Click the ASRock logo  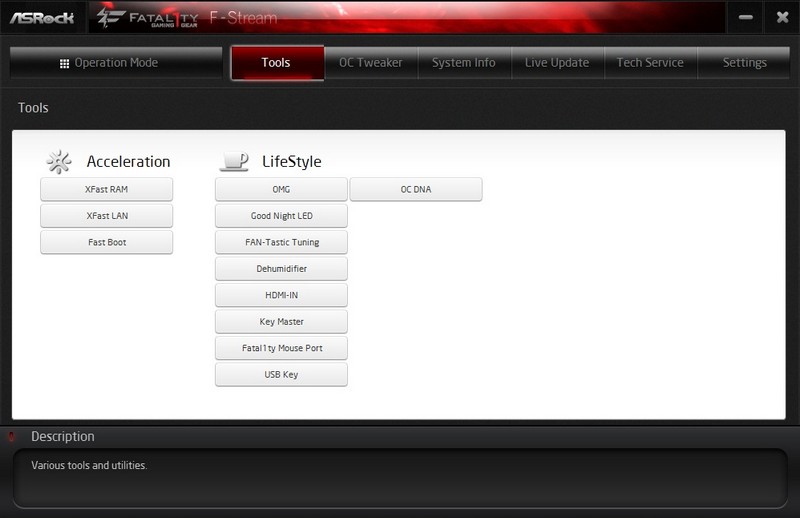point(42,18)
